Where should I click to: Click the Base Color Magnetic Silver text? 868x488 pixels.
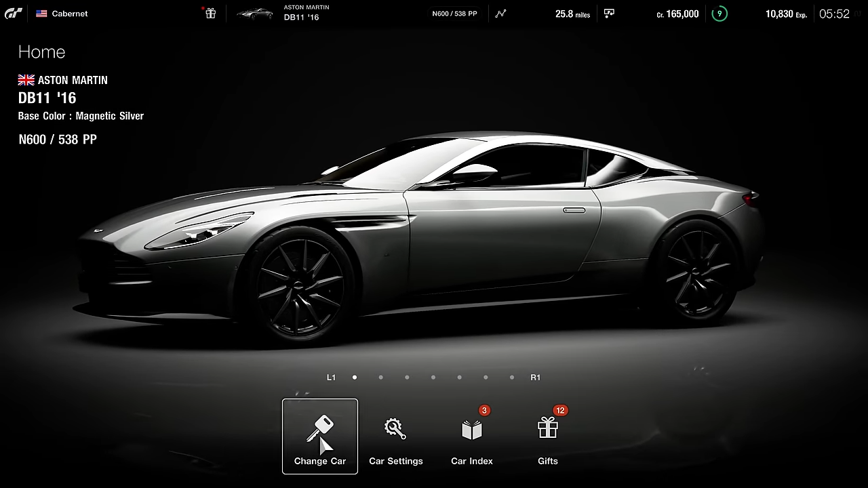(81, 116)
